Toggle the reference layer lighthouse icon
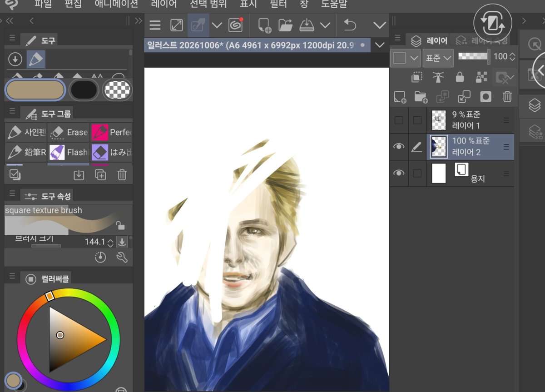Viewport: 545px width, 392px height. pyautogui.click(x=438, y=78)
